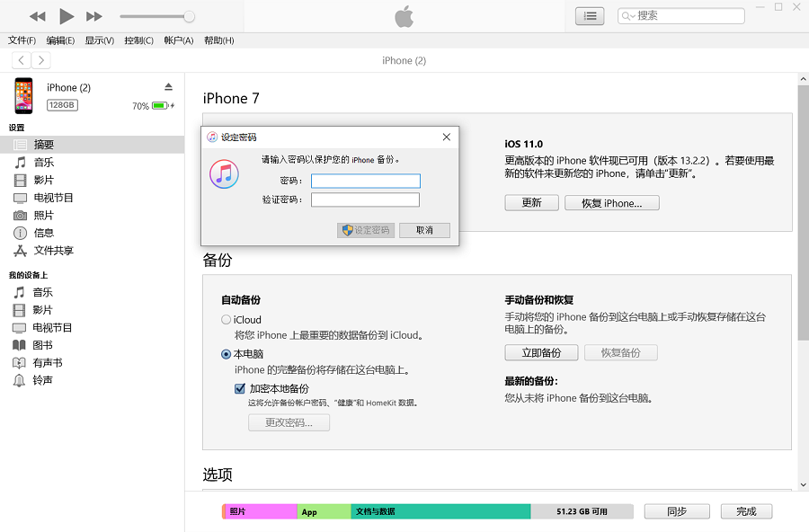The height and width of the screenshot is (532, 809).
Task: Click the scrollbar up arrow
Action: pyautogui.click(x=803, y=79)
